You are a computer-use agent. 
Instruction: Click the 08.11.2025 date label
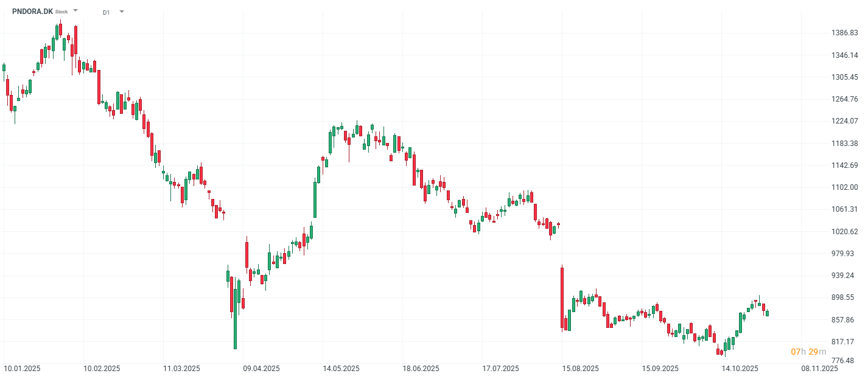point(819,369)
